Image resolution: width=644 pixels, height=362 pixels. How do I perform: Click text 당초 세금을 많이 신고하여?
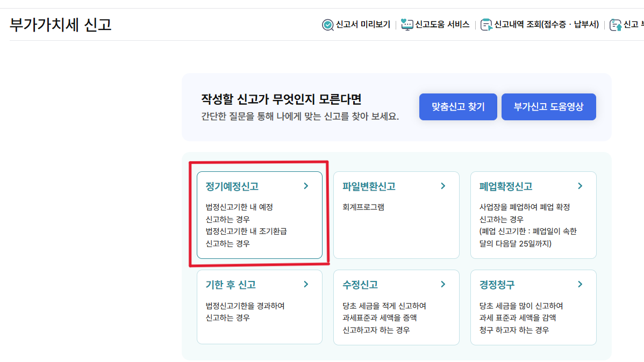pyautogui.click(x=521, y=306)
